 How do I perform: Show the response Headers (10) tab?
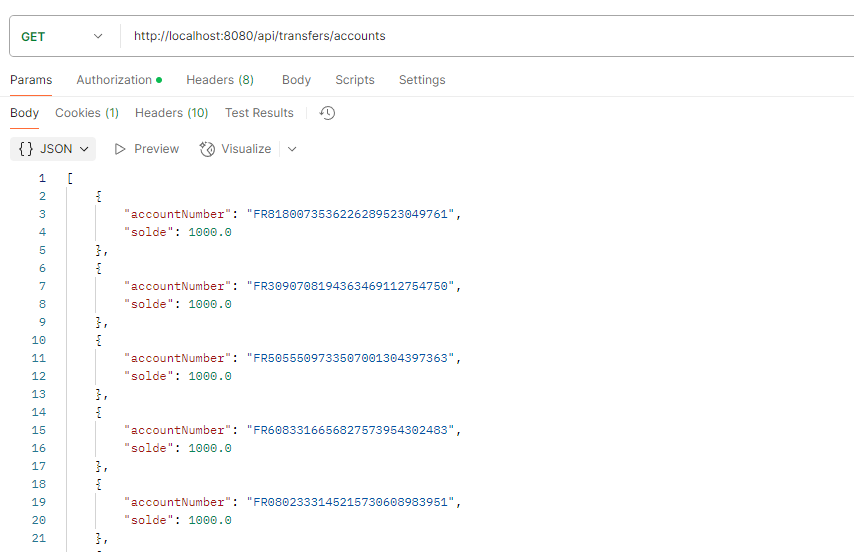(171, 113)
